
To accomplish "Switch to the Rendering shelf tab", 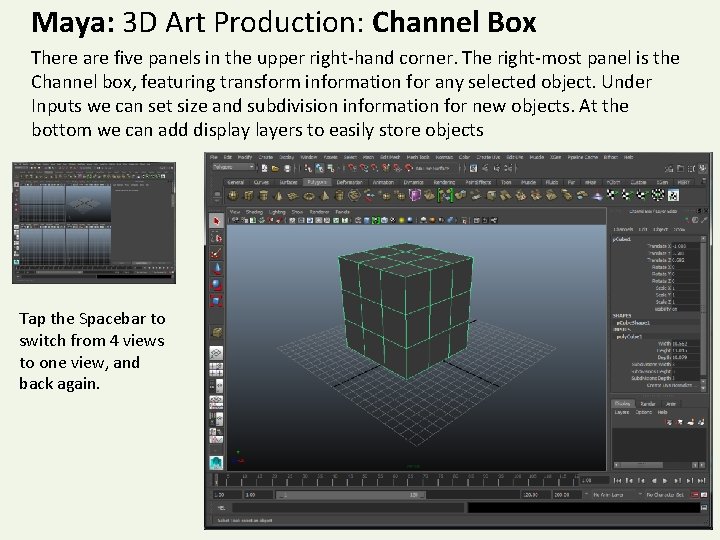I will click(x=444, y=182).
